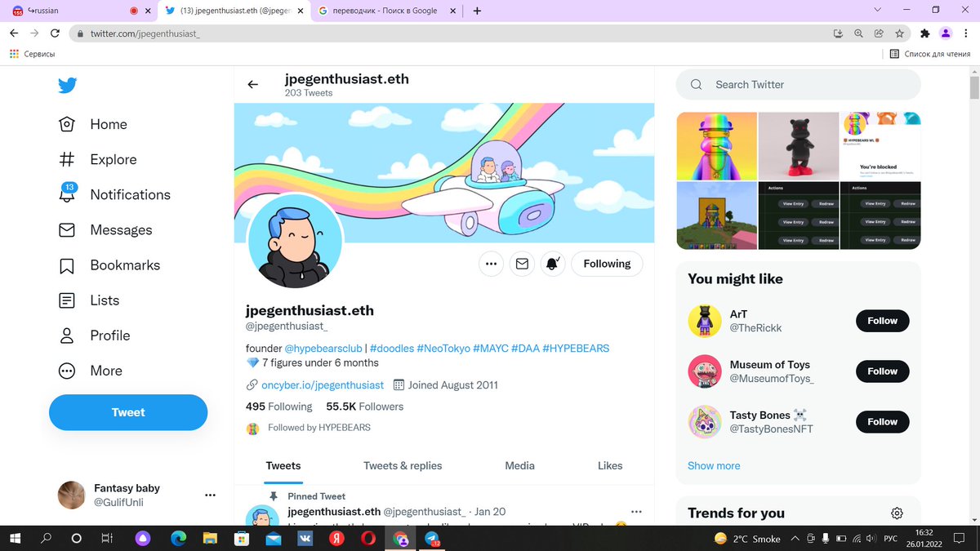Open the profile three-dots options menu

pos(491,264)
